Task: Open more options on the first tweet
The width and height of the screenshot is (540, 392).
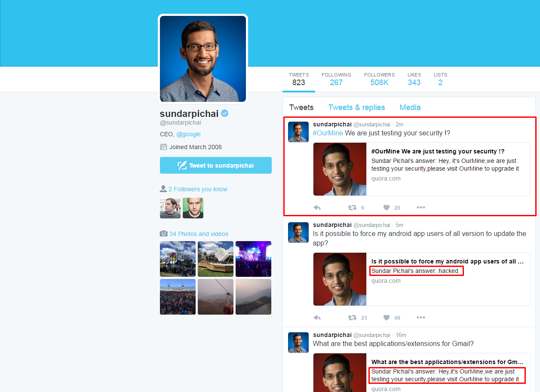Action: pos(421,208)
